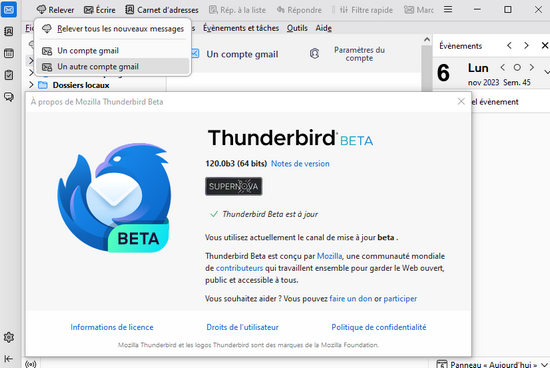Click Thunderbird Beta est à jour status
The height and width of the screenshot is (368, 550).
click(270, 214)
